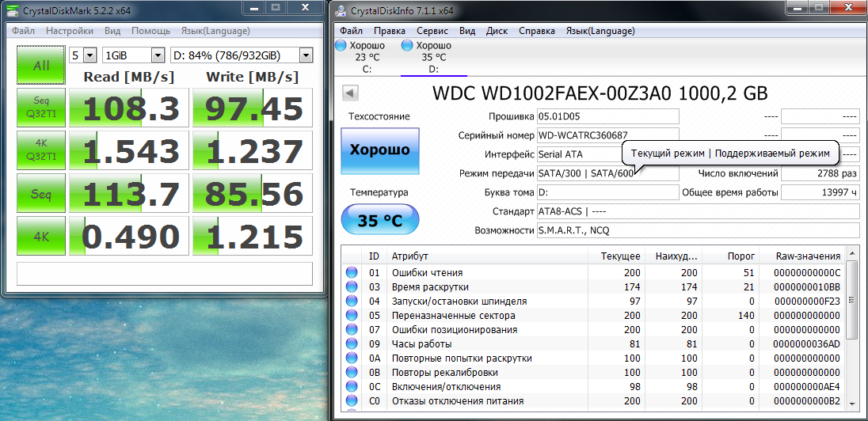Click the total hours value 13997 ч

coord(820,192)
